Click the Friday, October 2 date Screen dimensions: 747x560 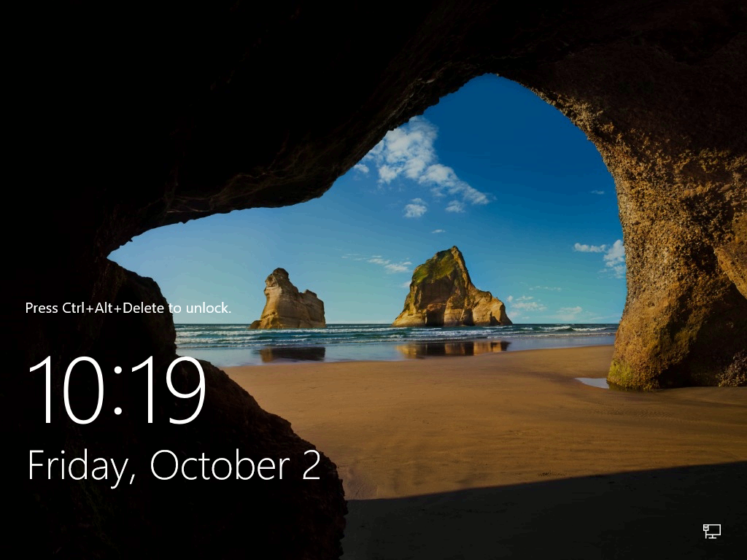coord(174,466)
